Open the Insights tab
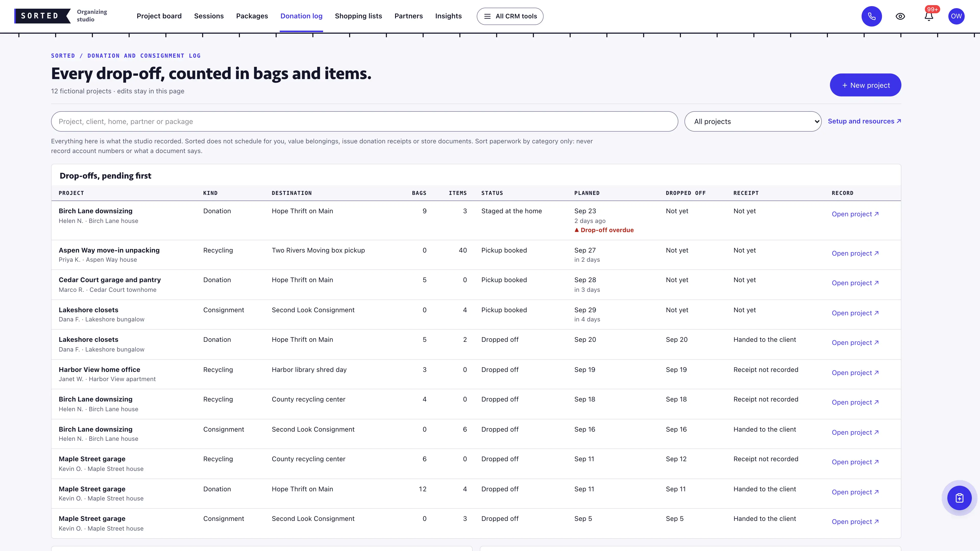 pos(448,16)
